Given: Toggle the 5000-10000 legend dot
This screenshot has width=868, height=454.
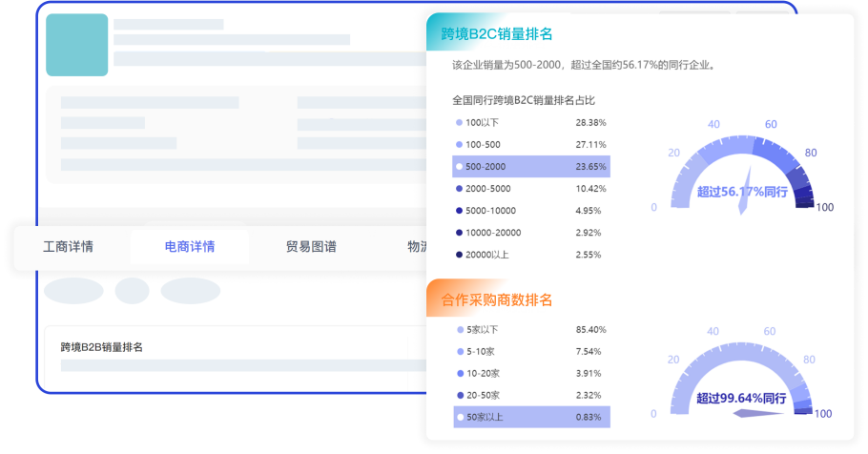Looking at the screenshot, I should [459, 211].
